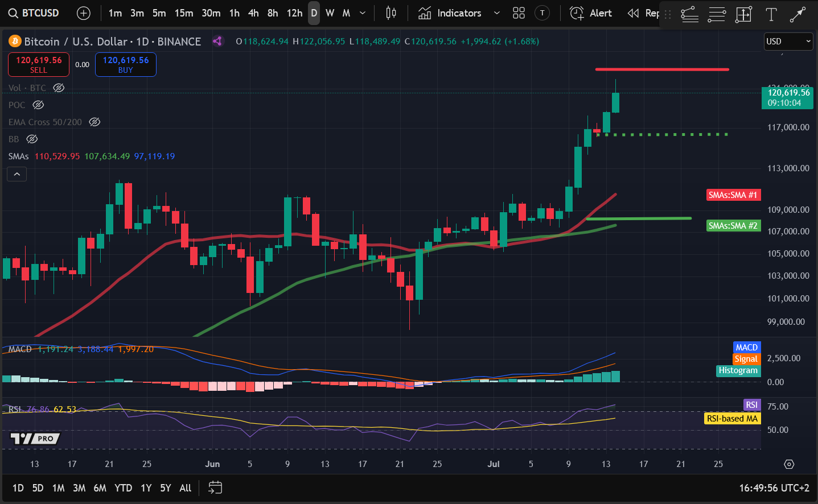Click the MACD series label
818x504 pixels.
pyautogui.click(x=746, y=347)
